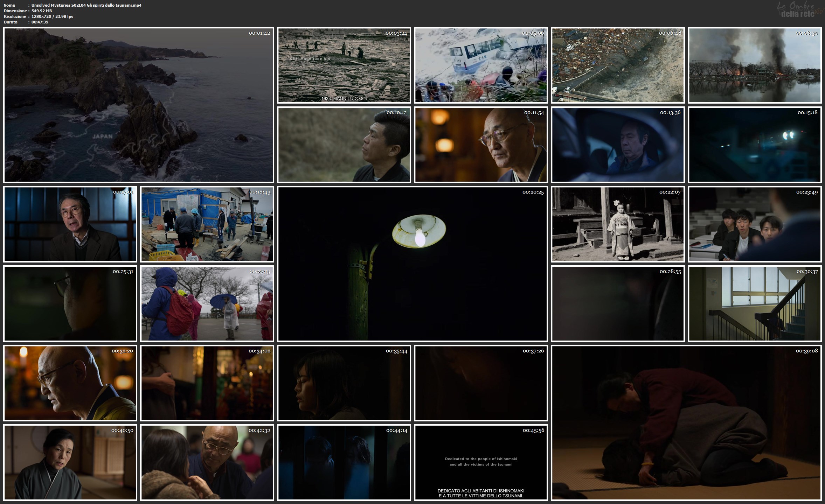
Task: Select the 'Dimensione' label in the header
Action: (x=15, y=11)
